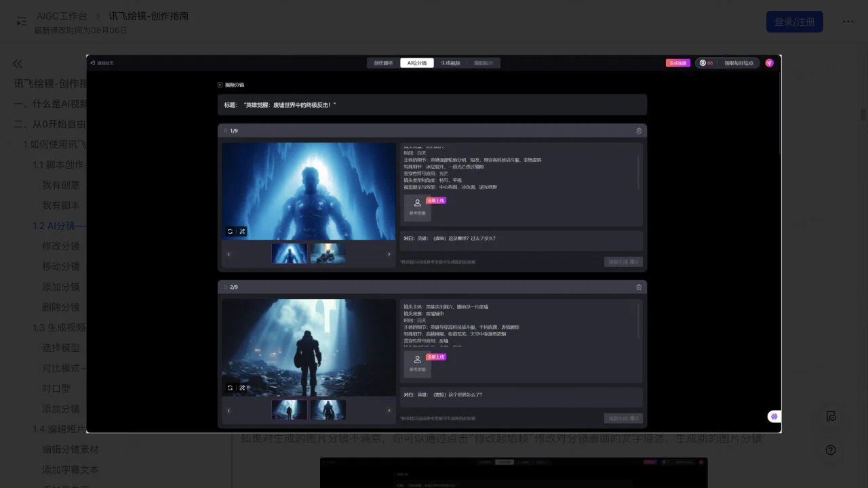Click the pink paper-plane icon in the top bar
868x488 pixels.
tap(769, 63)
